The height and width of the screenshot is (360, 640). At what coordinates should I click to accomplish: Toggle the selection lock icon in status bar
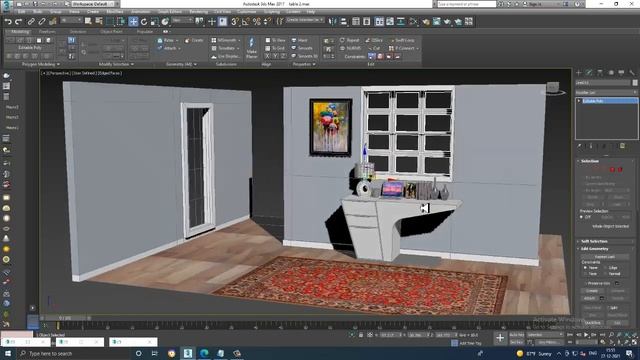click(361, 335)
